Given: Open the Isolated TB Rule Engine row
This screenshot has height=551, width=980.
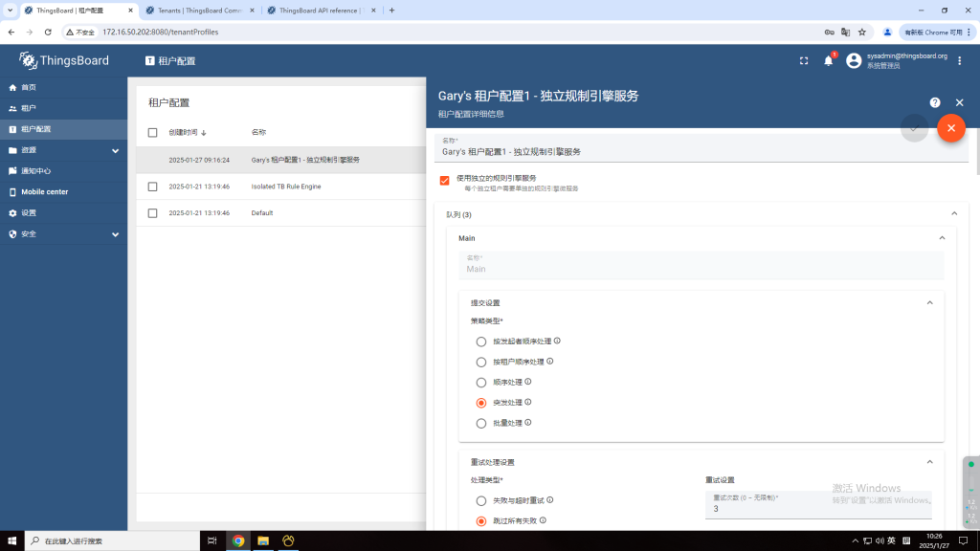Looking at the screenshot, I should coord(281,187).
